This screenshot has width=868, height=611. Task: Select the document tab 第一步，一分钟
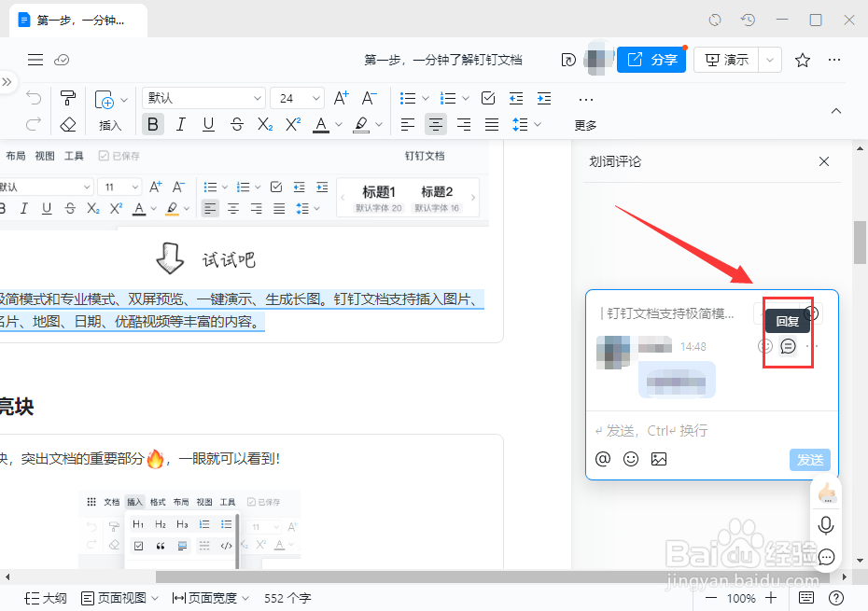point(79,21)
